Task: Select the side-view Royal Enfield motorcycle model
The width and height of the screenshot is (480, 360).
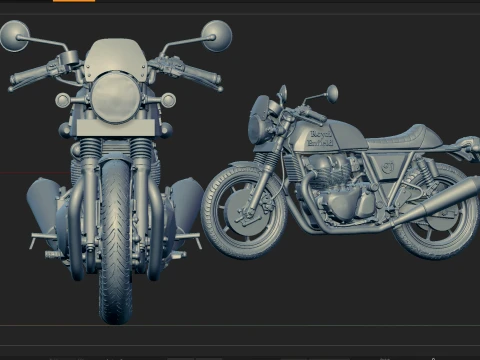Action: coord(340,172)
